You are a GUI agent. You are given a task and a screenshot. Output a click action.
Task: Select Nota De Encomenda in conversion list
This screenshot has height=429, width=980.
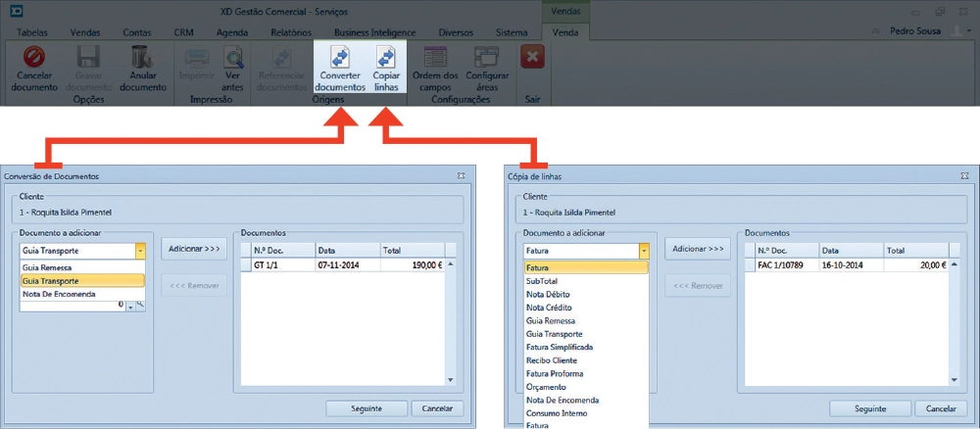click(59, 294)
